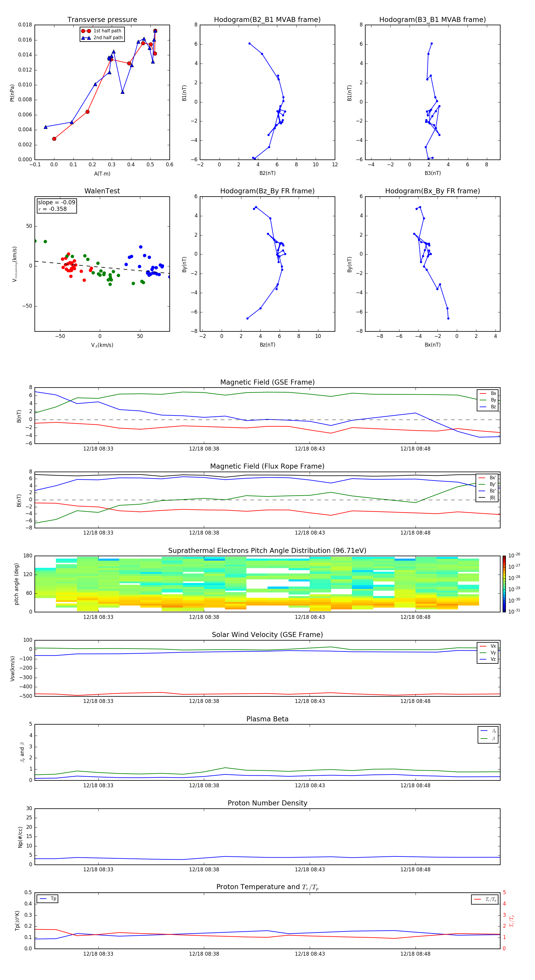This screenshot has height=980, width=535.
Task: Click the 'Hodogram(Bx_By FR frame)' title
Action: coord(432,191)
